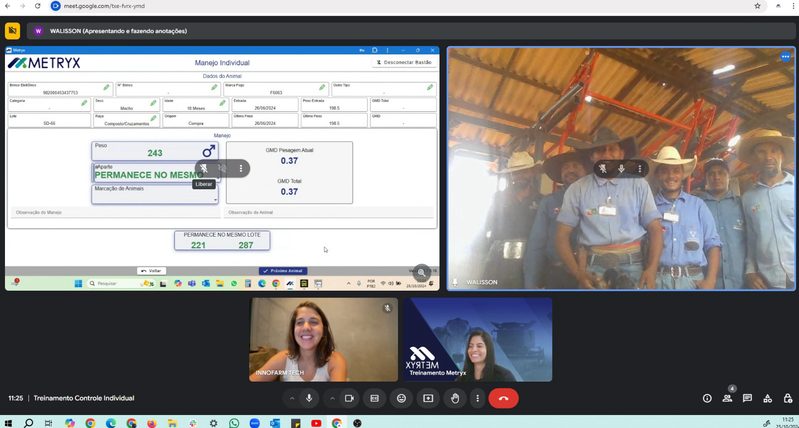Click Desconectar Bastão button in Metryx
The height and width of the screenshot is (428, 799).
pos(404,62)
